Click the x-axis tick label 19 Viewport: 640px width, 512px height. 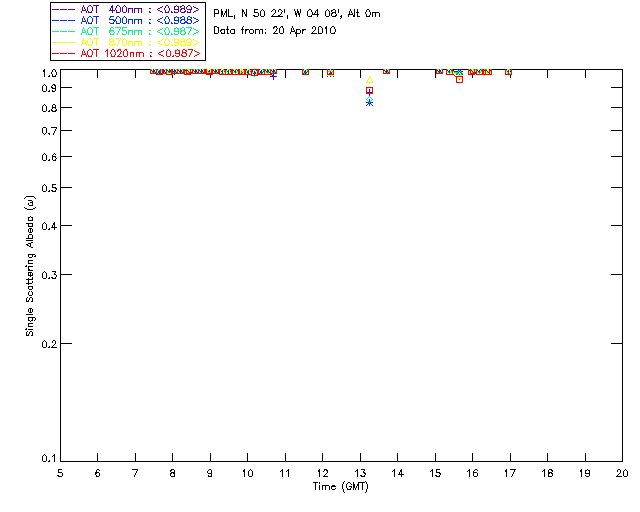point(585,473)
